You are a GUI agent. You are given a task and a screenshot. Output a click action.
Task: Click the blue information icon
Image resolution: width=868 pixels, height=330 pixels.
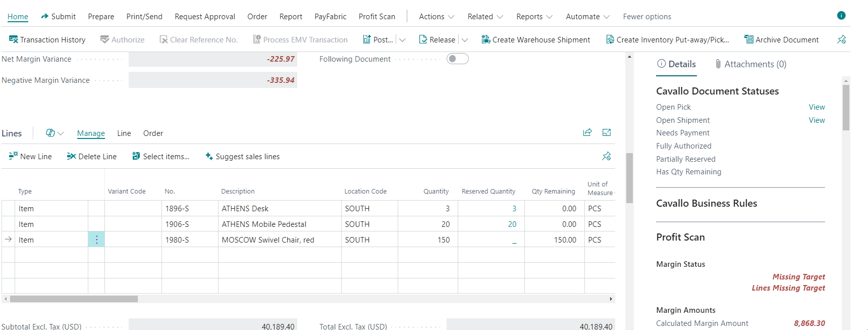tap(841, 15)
